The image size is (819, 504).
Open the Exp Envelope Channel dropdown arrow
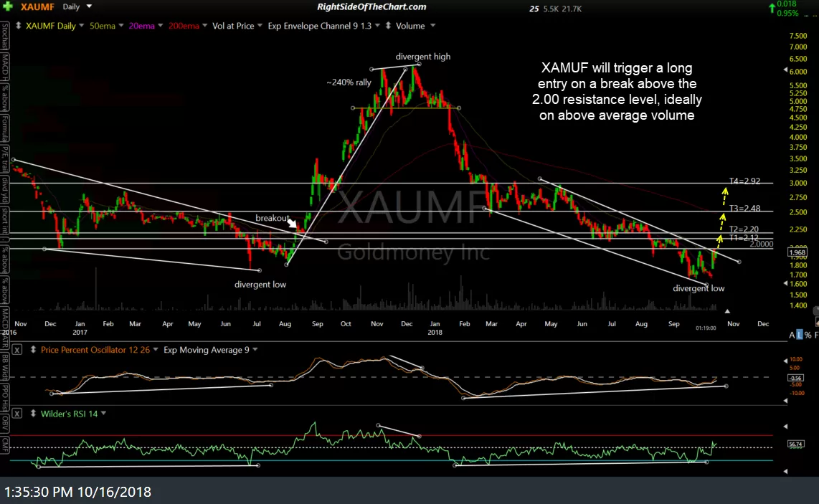378,26
